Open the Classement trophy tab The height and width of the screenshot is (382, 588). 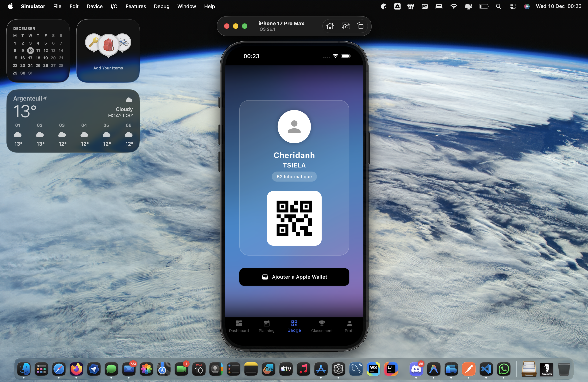322,326
